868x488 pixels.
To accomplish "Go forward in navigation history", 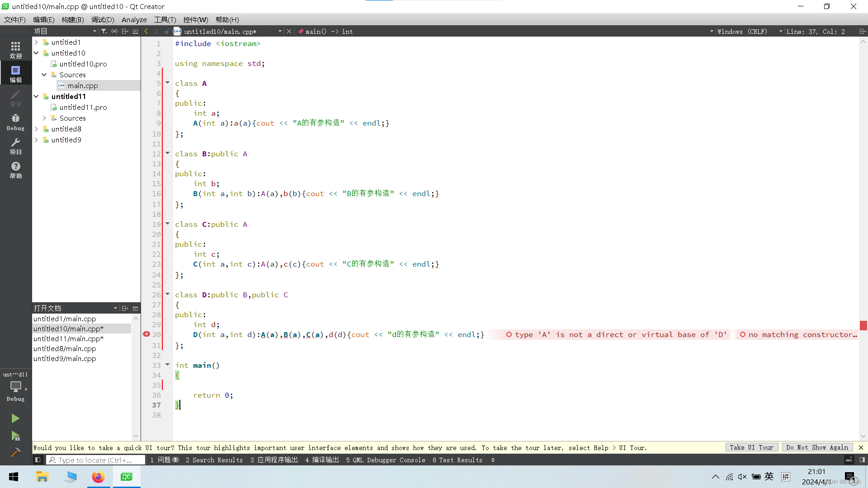I will 156,31.
